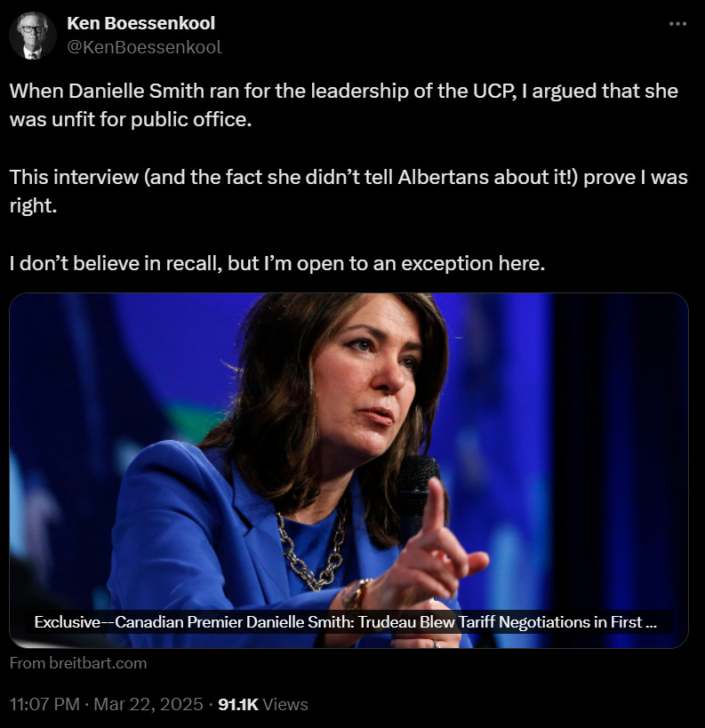Click the Exclusive--Canadian Premier headline overlay
Screen dimensions: 705x728
(345, 621)
